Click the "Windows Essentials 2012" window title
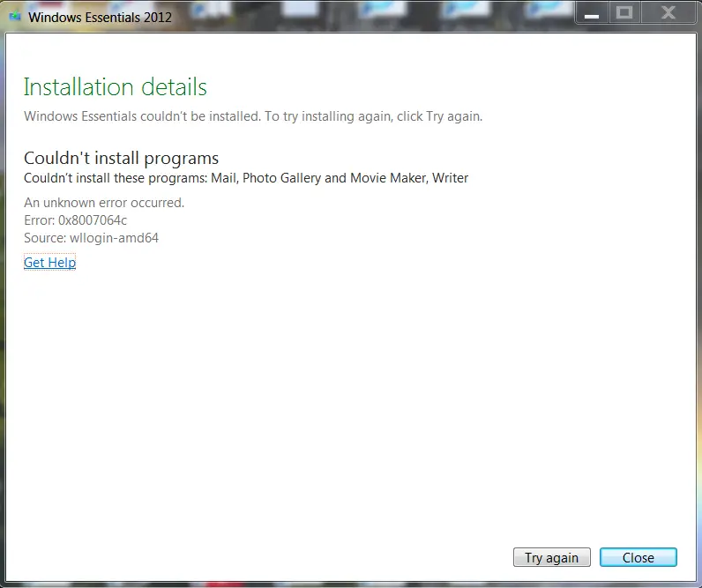702x588 pixels. 100,18
